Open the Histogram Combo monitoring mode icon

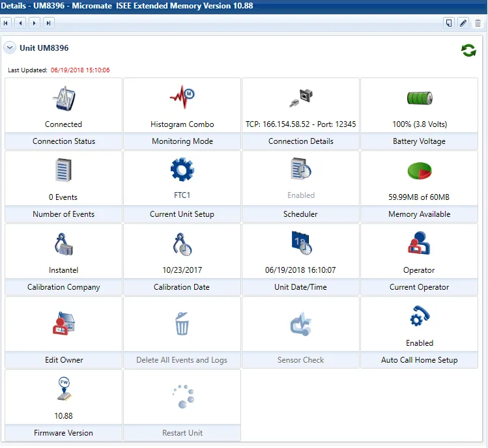coord(182,97)
